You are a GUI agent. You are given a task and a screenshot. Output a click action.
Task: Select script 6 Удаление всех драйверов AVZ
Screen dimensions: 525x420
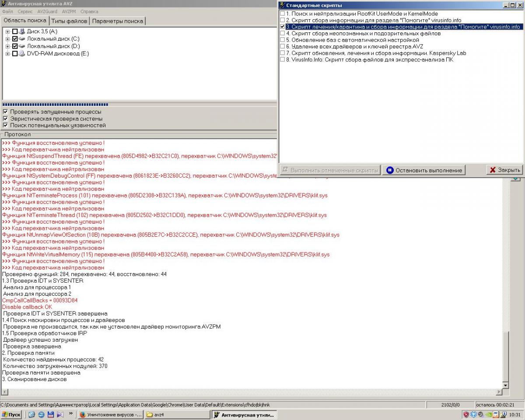tap(354, 46)
